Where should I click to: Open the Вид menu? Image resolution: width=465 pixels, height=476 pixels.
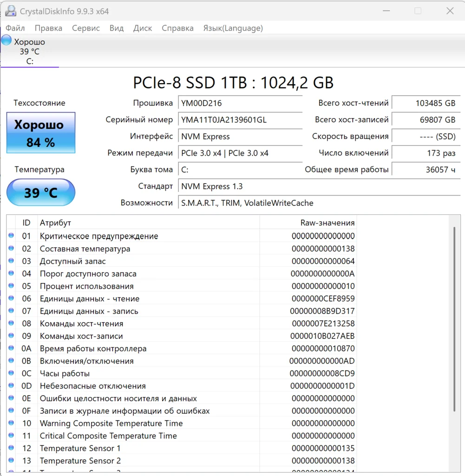click(117, 28)
